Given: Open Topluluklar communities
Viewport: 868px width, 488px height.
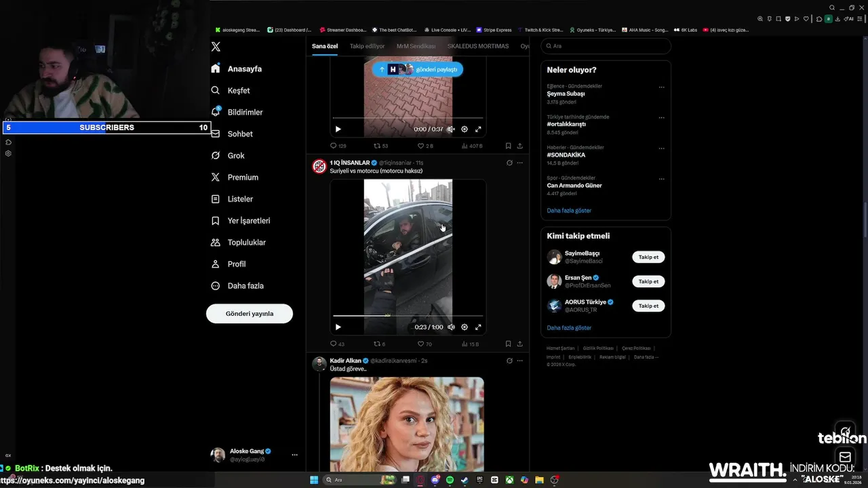Looking at the screenshot, I should (x=238, y=242).
